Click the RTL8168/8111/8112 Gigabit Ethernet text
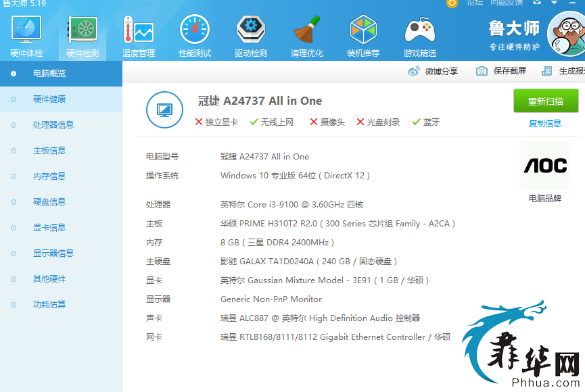The image size is (585, 392). point(335,337)
